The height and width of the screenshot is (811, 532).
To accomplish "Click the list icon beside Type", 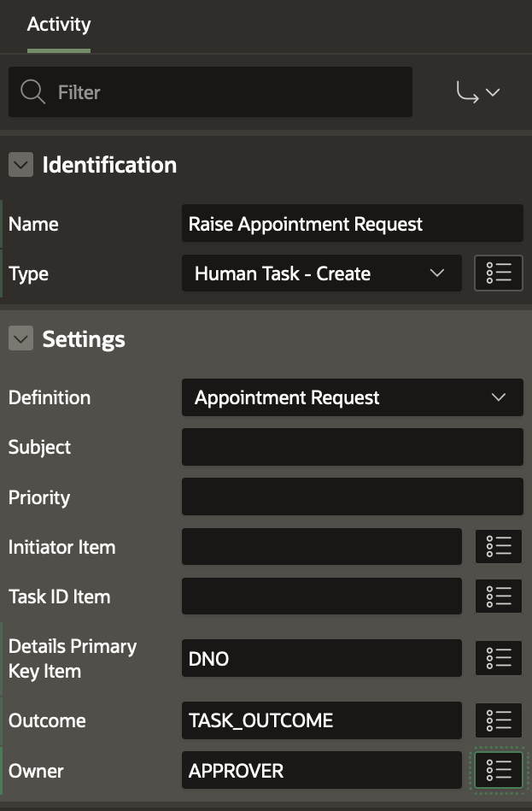I will click(499, 273).
